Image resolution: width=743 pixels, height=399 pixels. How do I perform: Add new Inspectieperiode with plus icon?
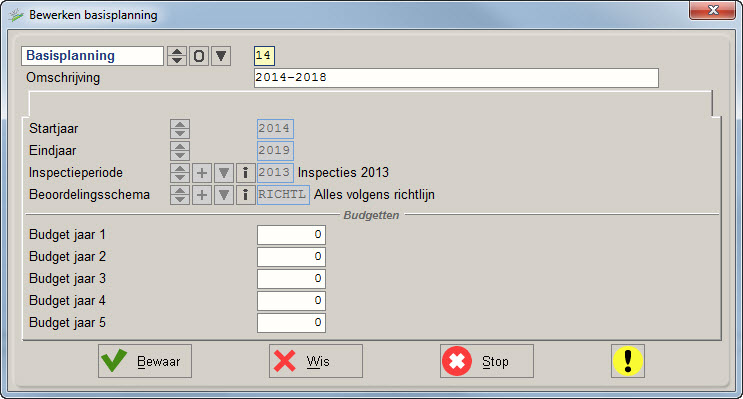point(202,173)
